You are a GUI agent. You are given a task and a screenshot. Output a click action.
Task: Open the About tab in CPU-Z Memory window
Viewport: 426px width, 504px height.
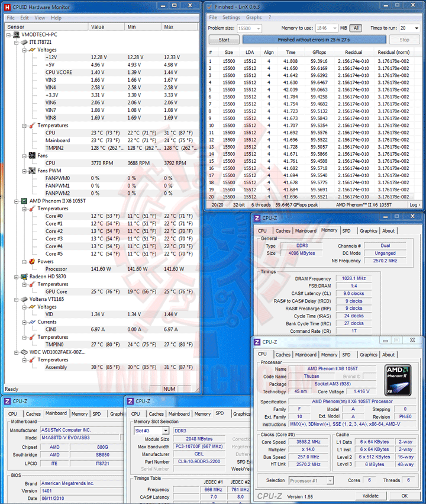388,231
